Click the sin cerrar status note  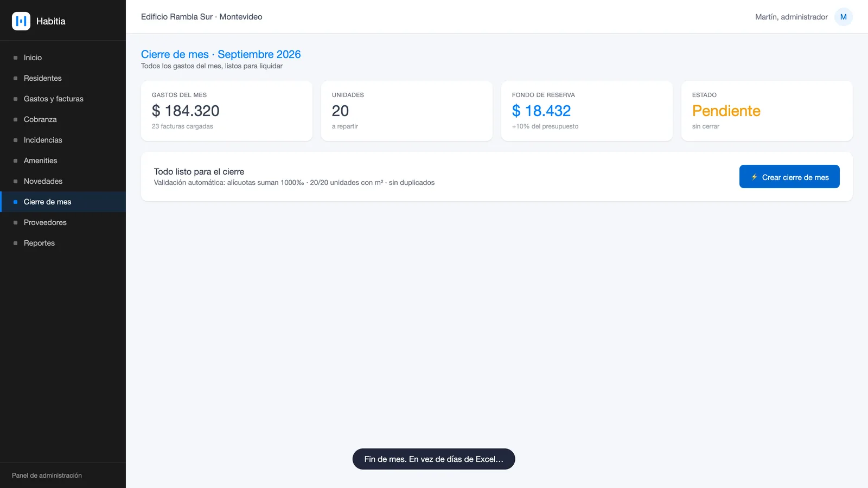tap(706, 126)
